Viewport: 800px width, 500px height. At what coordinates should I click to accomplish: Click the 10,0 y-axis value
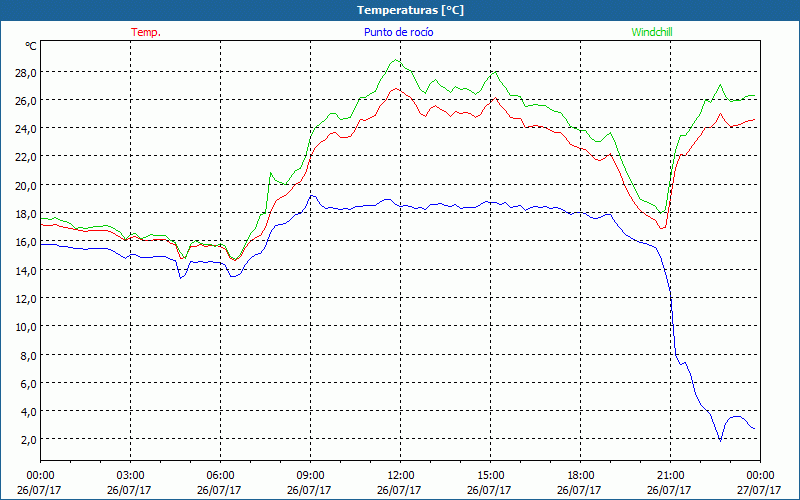pos(25,327)
